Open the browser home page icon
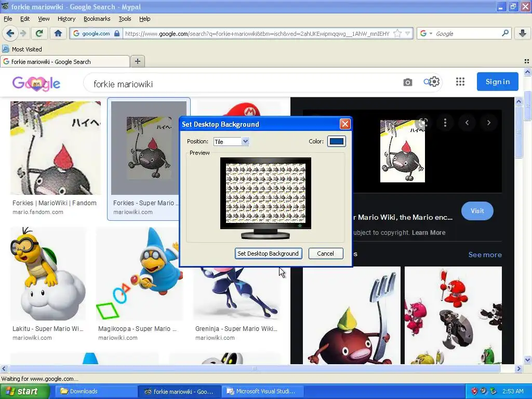This screenshot has height=399, width=532. pyautogui.click(x=58, y=33)
